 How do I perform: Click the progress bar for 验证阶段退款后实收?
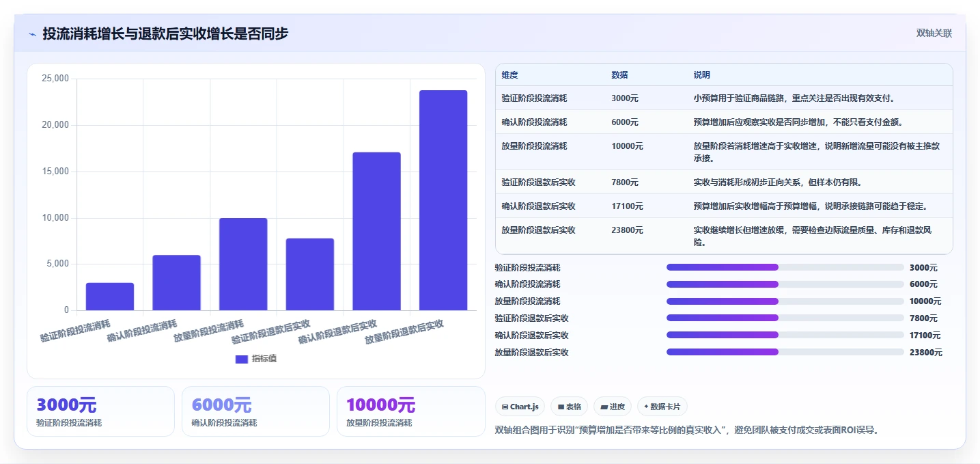coord(785,318)
